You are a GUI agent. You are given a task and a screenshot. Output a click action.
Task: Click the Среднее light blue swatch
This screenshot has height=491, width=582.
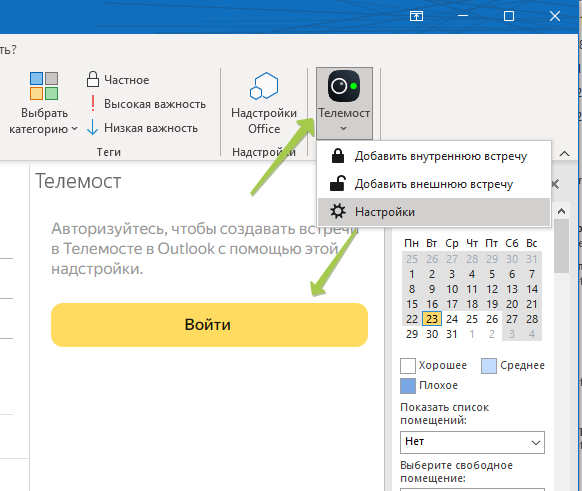(x=489, y=366)
